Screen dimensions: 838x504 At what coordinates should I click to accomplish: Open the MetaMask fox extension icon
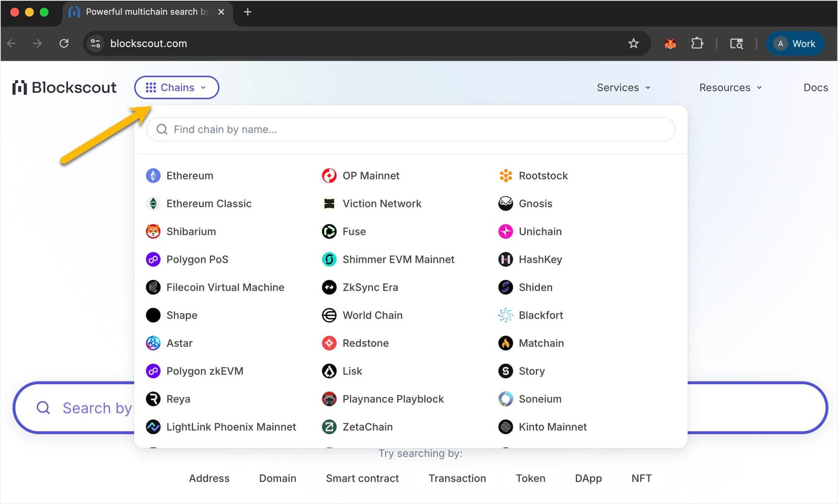click(x=670, y=43)
